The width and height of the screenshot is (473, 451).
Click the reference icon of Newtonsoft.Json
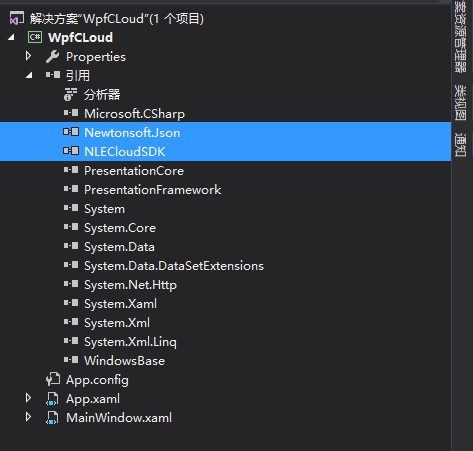tap(71, 132)
